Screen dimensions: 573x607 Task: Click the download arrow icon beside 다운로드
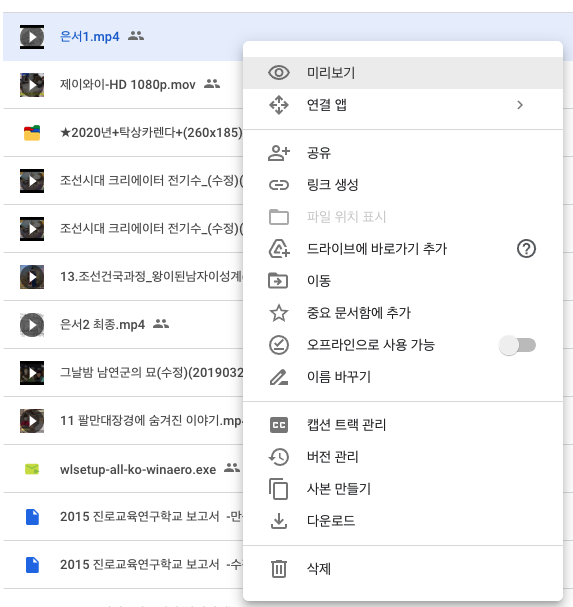(x=279, y=521)
